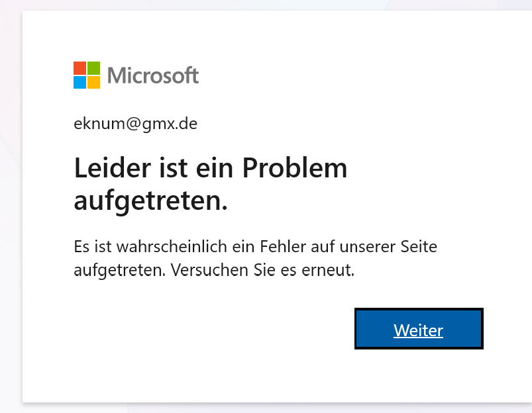Click the word Fehler in the description
The height and width of the screenshot is (413, 532).
(x=283, y=246)
